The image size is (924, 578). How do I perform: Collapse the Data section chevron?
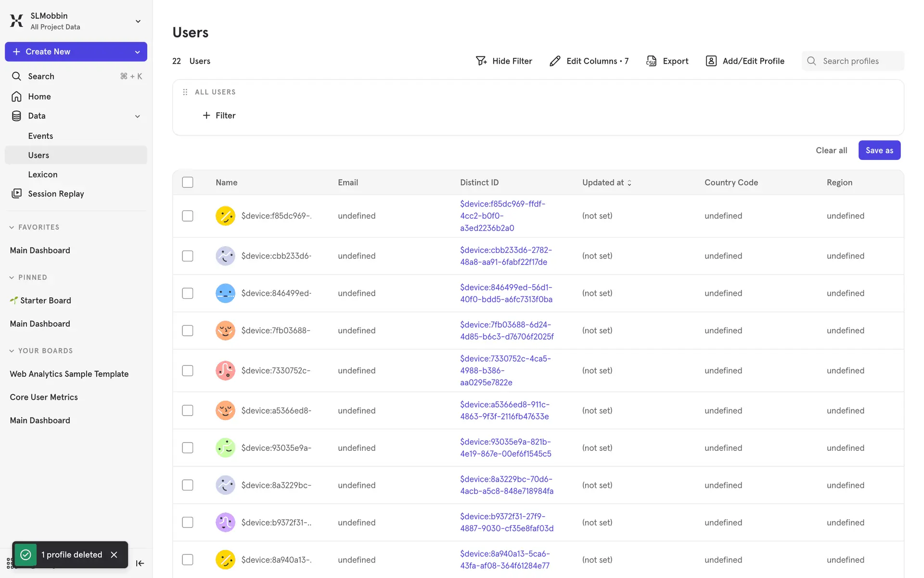pyautogui.click(x=138, y=116)
